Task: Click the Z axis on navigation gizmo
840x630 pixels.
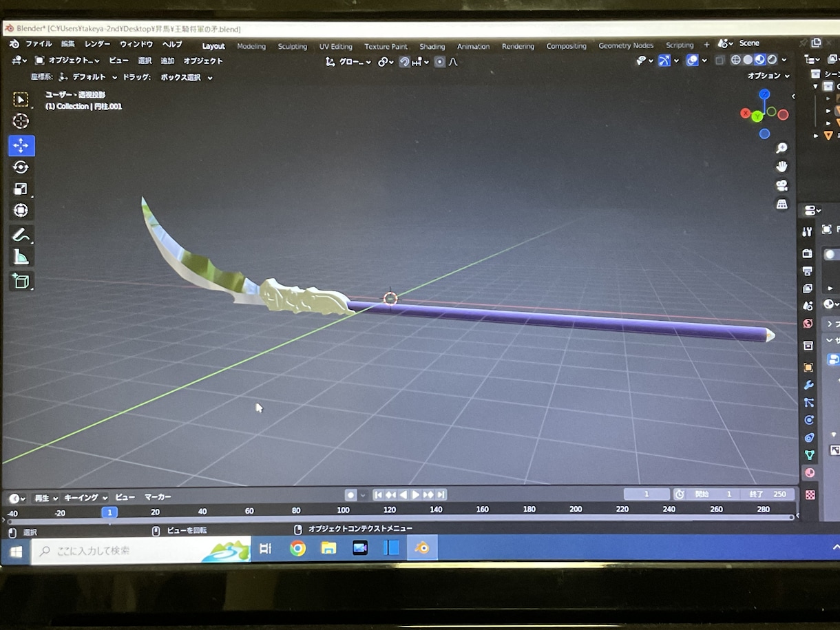Action: tap(764, 94)
